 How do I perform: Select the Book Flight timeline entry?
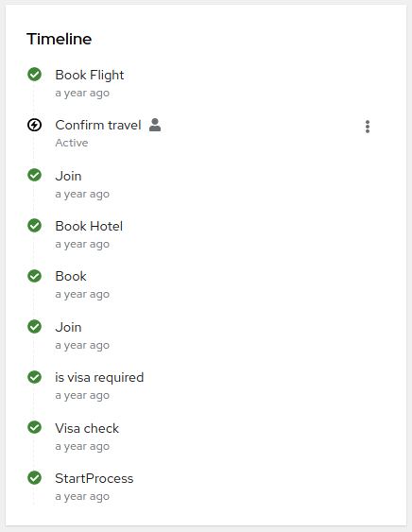click(90, 75)
